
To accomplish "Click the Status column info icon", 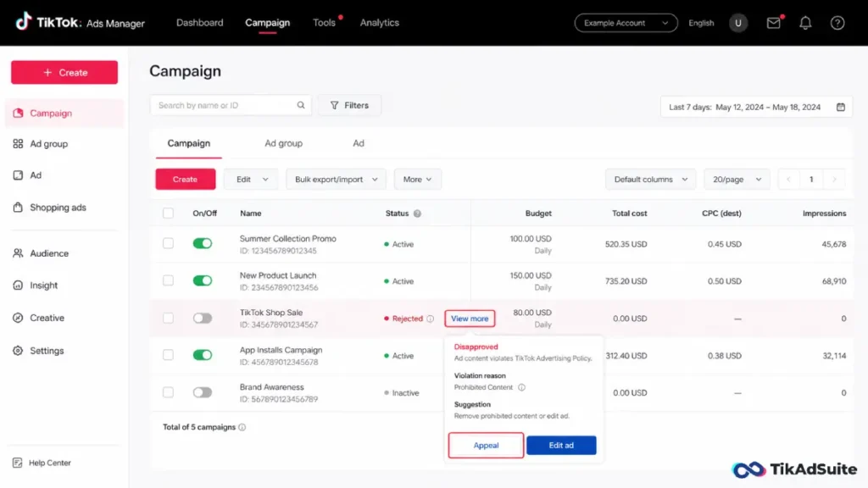I will [x=417, y=213].
